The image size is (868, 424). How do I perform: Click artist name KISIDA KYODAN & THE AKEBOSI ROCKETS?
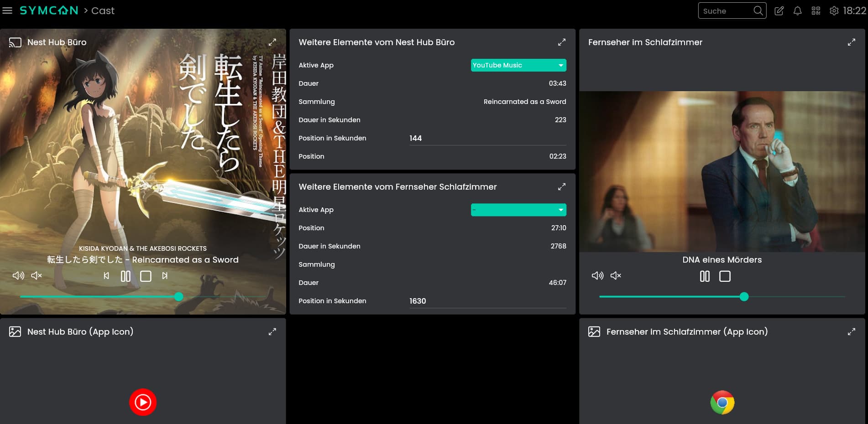tap(143, 248)
